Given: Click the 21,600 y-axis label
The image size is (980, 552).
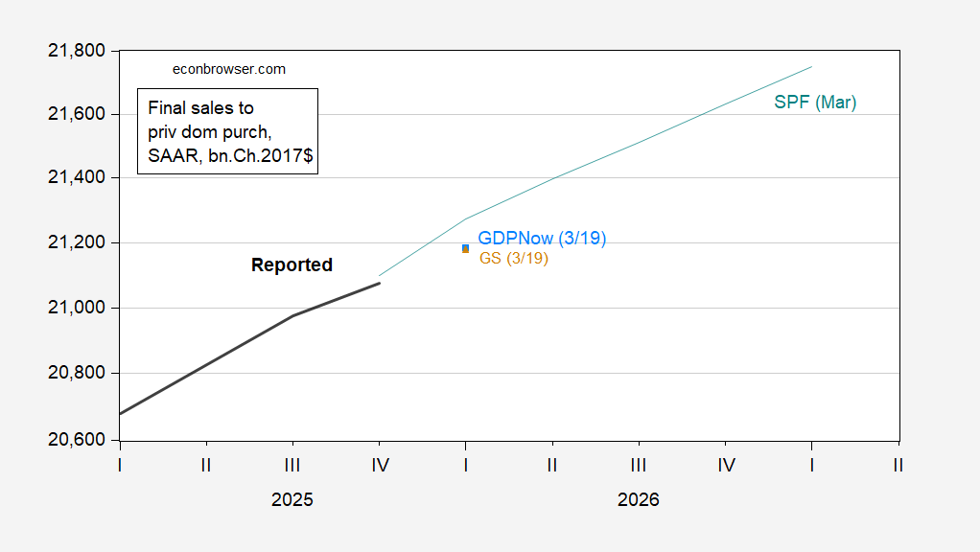Looking at the screenshot, I should [x=75, y=114].
